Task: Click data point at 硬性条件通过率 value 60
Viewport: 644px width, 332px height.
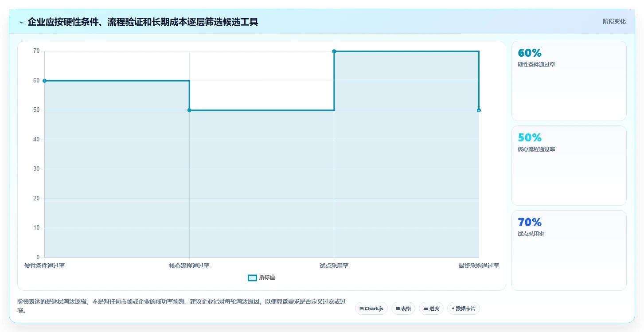Action: (x=44, y=81)
